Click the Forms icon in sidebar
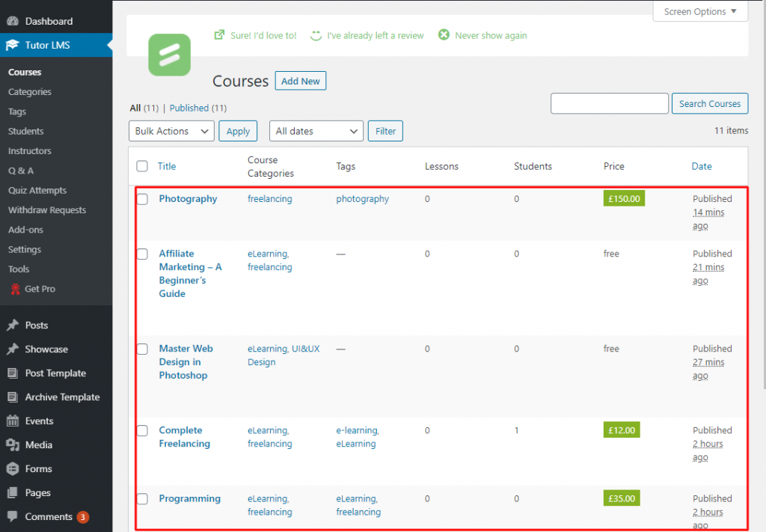Image resolution: width=766 pixels, height=532 pixels. click(13, 469)
